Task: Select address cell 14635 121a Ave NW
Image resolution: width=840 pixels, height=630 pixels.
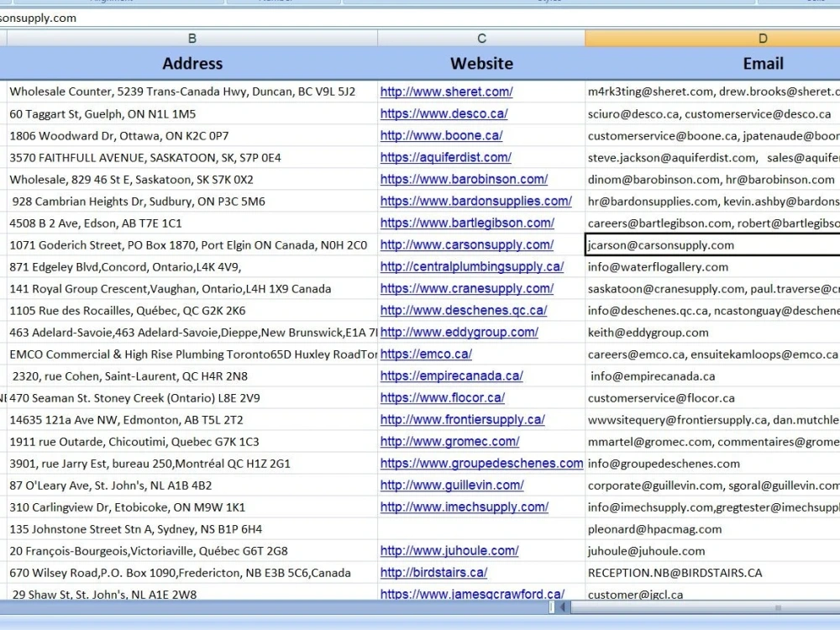Action: pos(192,420)
